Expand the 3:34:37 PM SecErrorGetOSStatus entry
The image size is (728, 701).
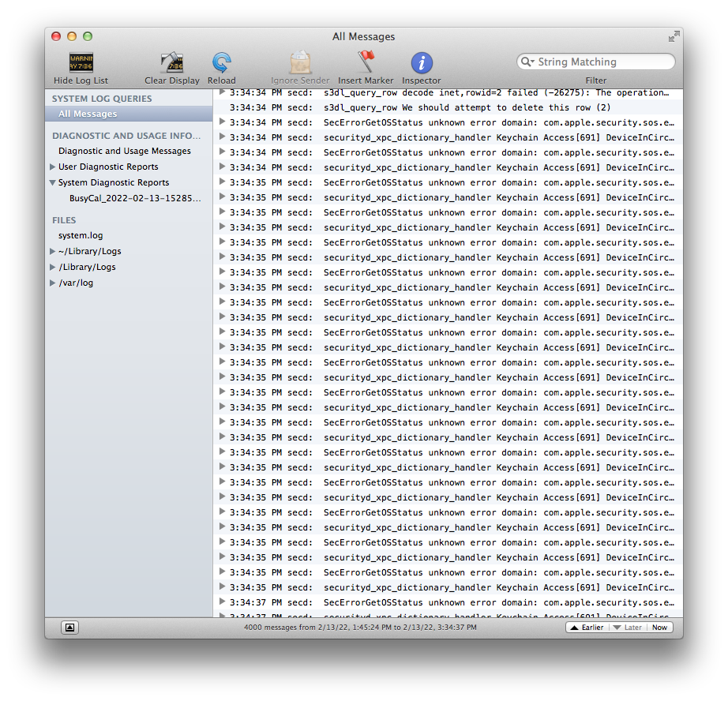222,602
